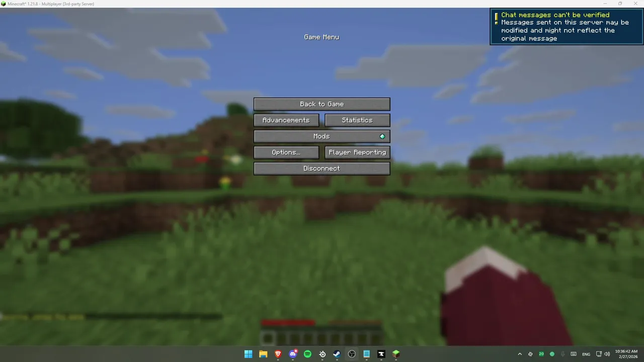The image size is (644, 362).
Task: Open network status tray icon
Action: (x=599, y=354)
